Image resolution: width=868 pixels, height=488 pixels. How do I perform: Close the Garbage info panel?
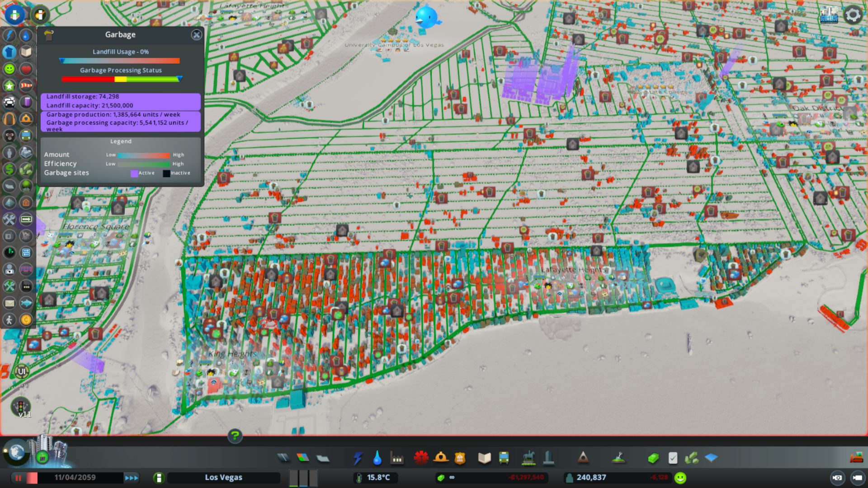pos(196,35)
